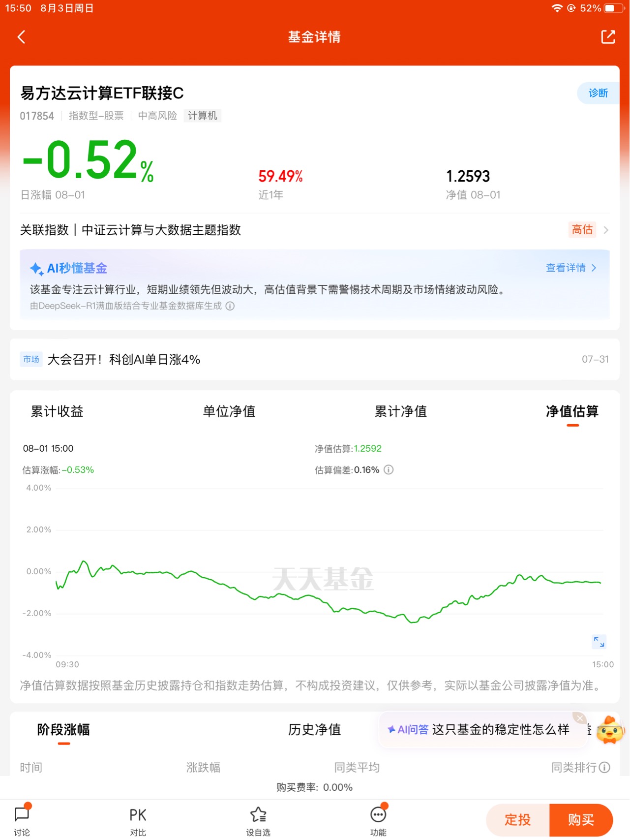Tap the 指数型-股票 type label
The image size is (630, 840).
click(96, 116)
